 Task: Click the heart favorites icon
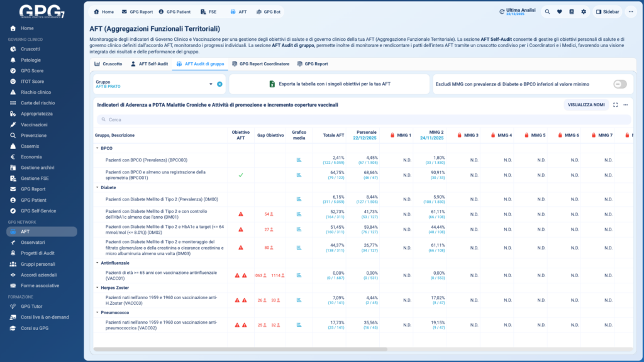[559, 11]
